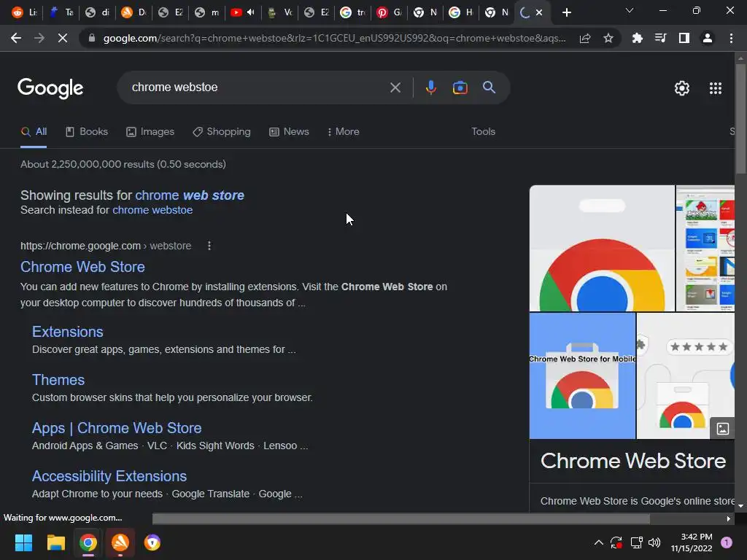Switch to the News tab
Screen dimensions: 747x560
(x=289, y=132)
